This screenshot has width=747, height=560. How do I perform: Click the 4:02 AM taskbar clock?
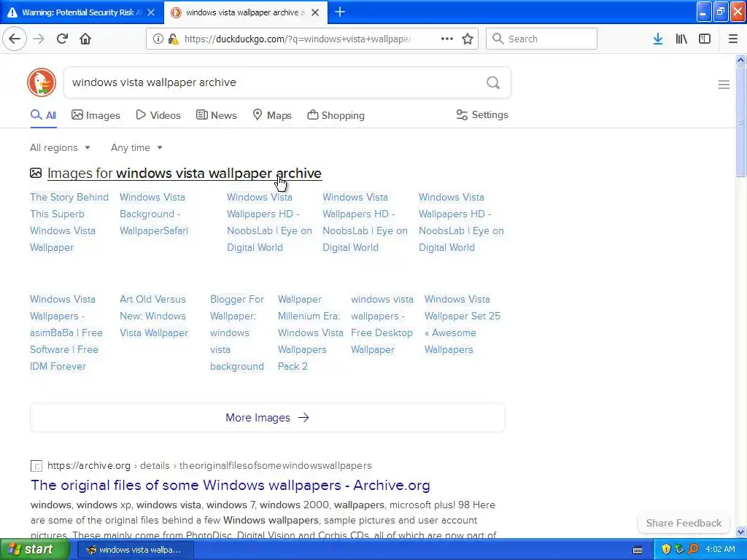tap(720, 549)
